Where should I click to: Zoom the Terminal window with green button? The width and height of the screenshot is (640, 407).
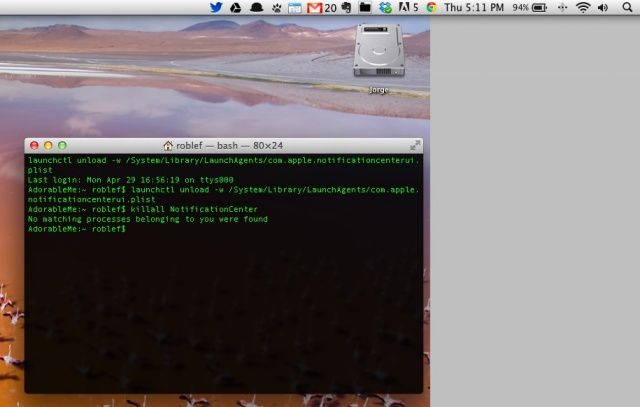(x=62, y=145)
